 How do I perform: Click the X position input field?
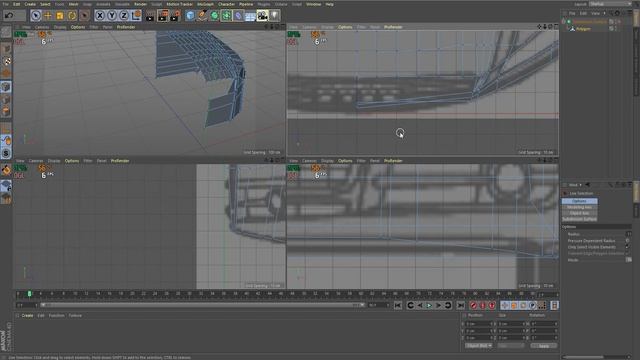tap(479, 324)
